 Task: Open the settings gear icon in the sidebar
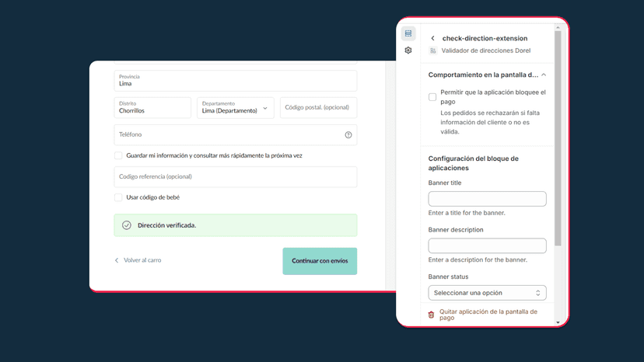coord(408,50)
